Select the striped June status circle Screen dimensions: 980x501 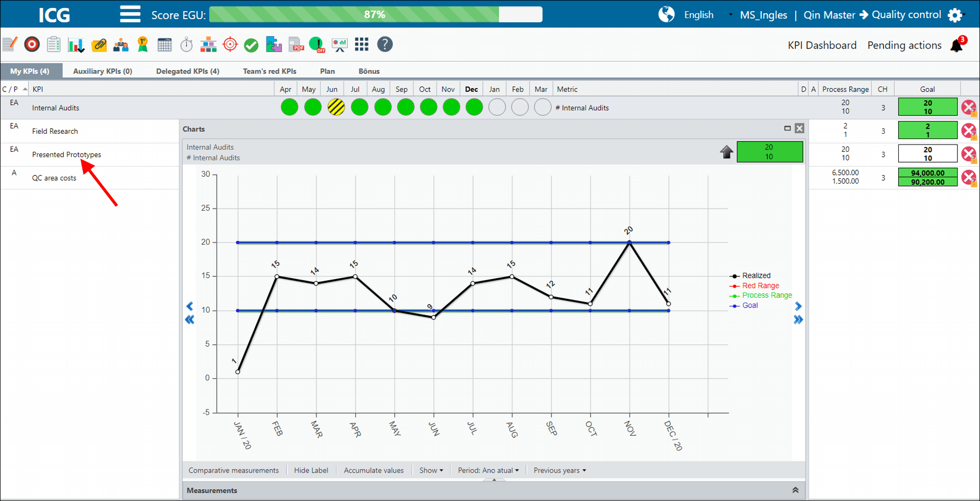coord(336,107)
